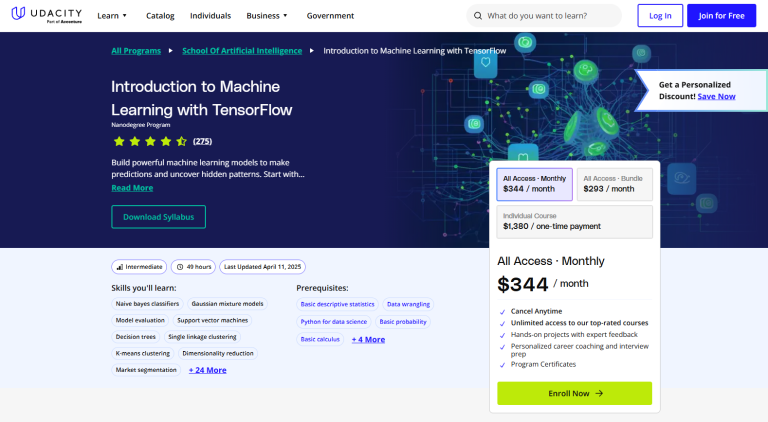Screen dimensions: 768x422
Task: Click Basic probability prerequisite tag
Action: 403,322
